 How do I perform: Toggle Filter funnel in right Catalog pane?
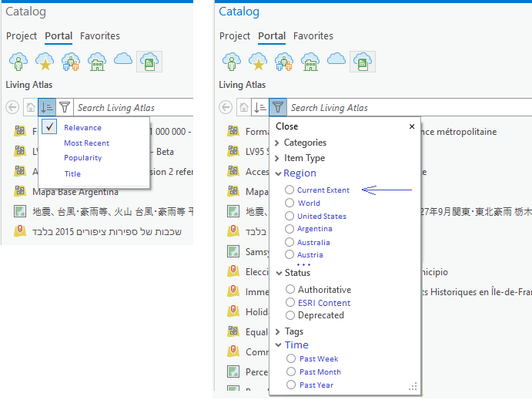(x=277, y=107)
